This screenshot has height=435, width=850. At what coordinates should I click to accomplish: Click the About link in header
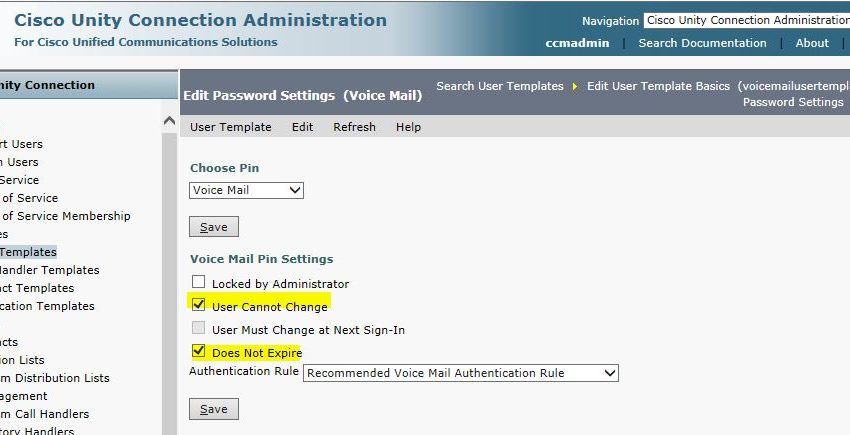click(812, 43)
